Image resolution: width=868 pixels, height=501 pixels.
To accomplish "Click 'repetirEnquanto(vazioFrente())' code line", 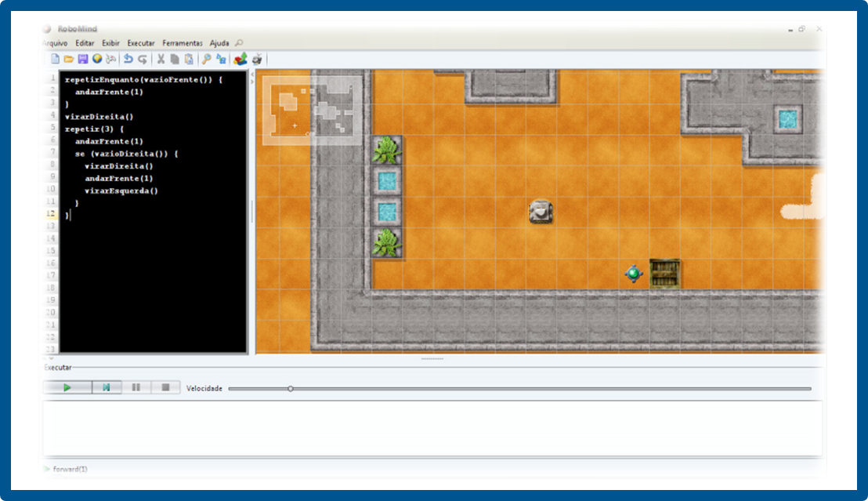I will 143,79.
